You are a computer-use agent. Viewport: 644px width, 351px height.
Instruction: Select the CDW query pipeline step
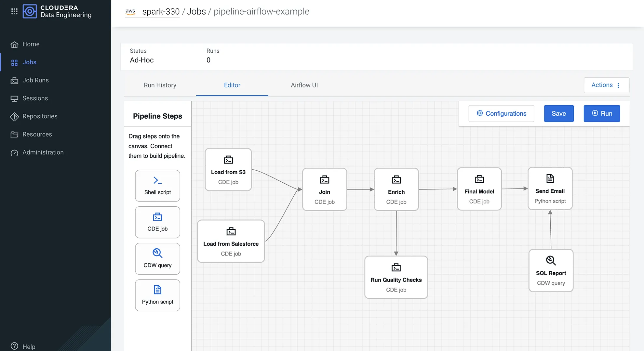coord(157,258)
